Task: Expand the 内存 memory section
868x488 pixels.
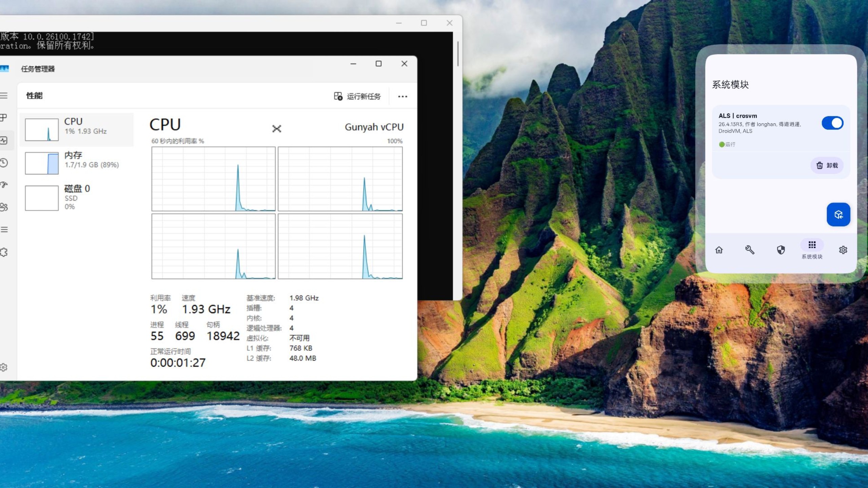Action: tap(76, 163)
